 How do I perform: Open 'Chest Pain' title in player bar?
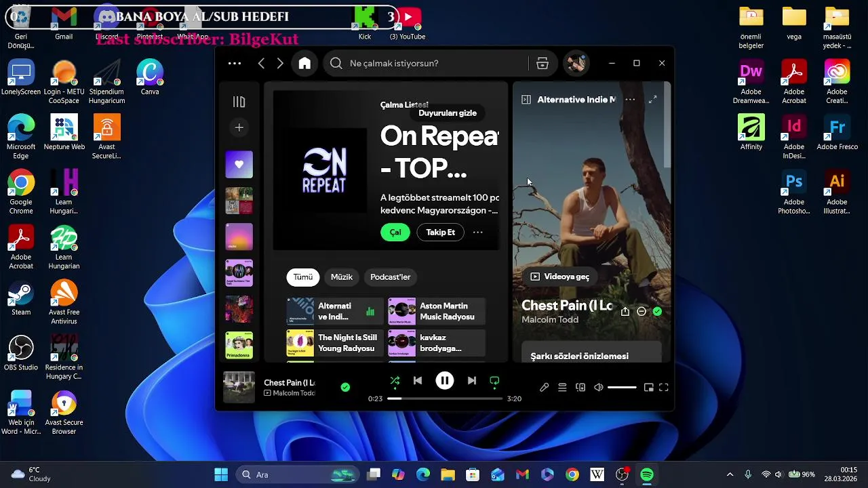click(x=290, y=382)
